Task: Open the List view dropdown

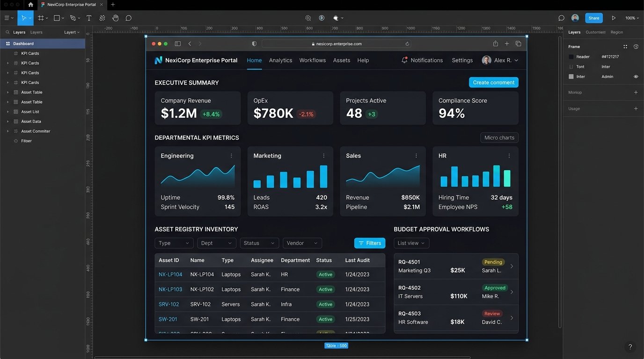Action: pyautogui.click(x=411, y=243)
